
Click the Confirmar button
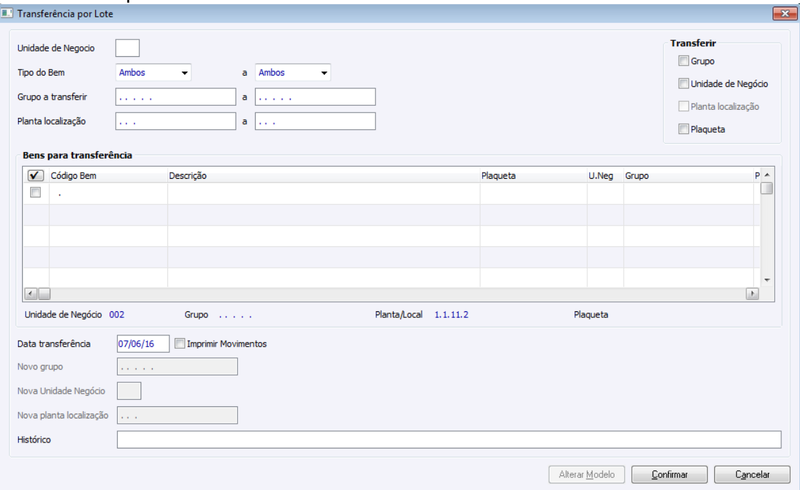[669, 474]
